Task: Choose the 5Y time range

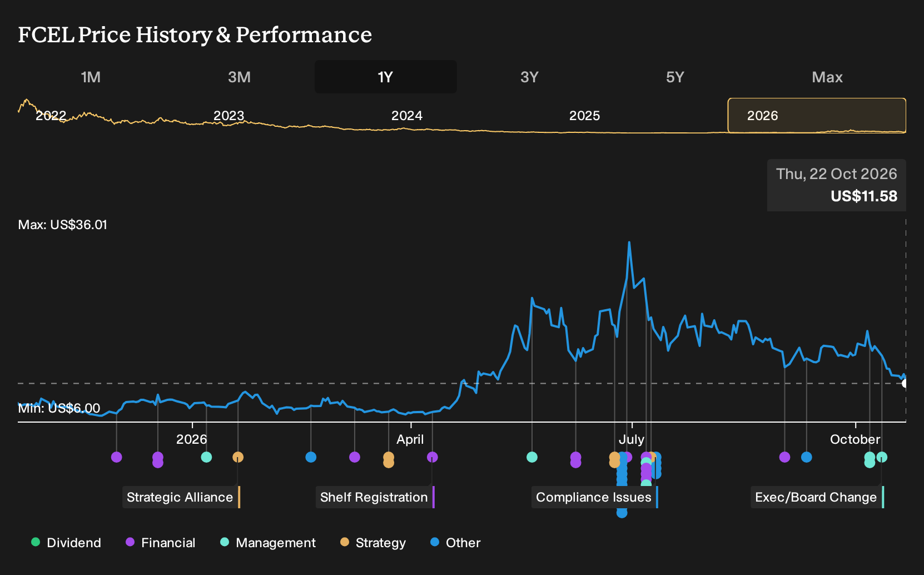Action: click(675, 77)
